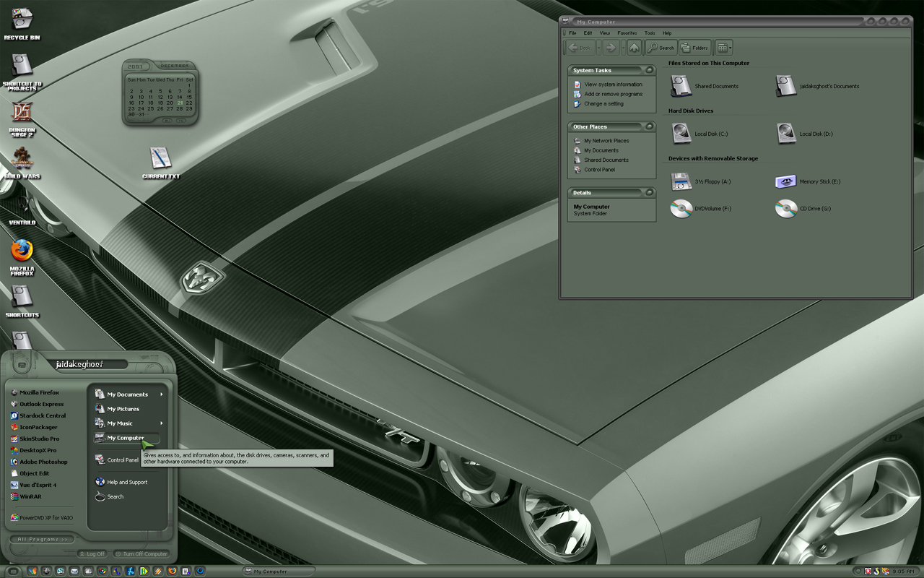Image resolution: width=924 pixels, height=578 pixels.
Task: Click the clock showing 9:05 AM
Action: (904, 571)
